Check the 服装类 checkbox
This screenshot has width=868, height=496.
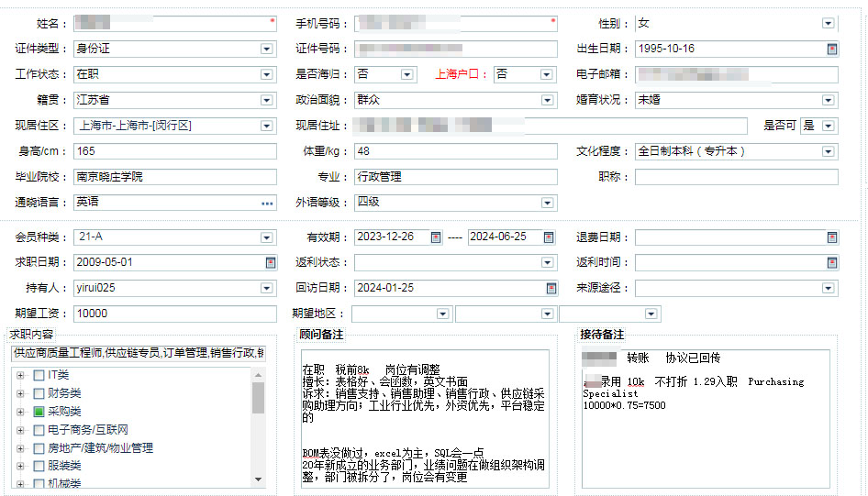click(39, 466)
